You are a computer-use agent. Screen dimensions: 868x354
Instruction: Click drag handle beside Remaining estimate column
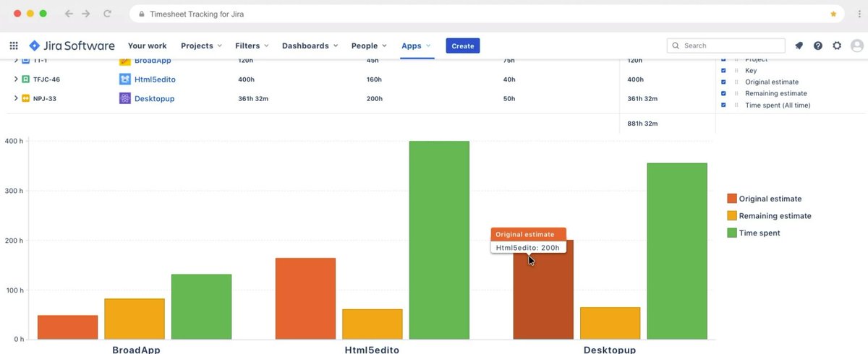(736, 93)
